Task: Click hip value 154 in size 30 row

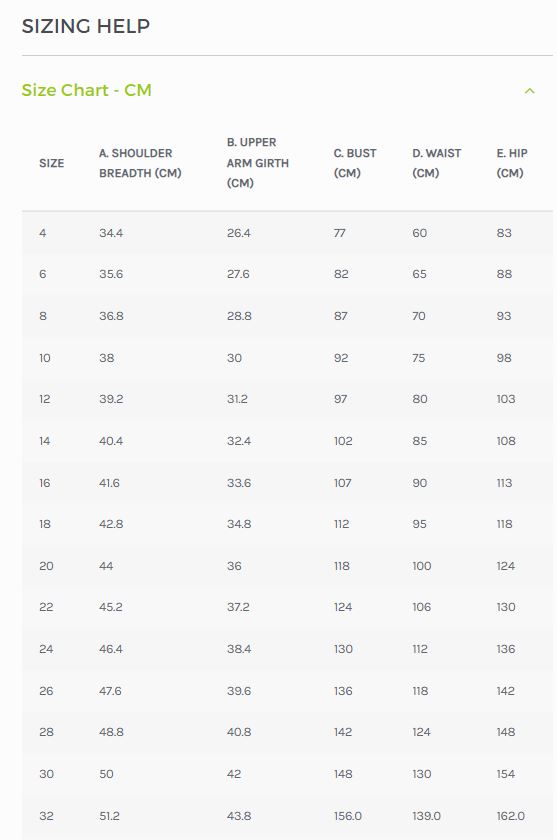Action: (x=506, y=774)
